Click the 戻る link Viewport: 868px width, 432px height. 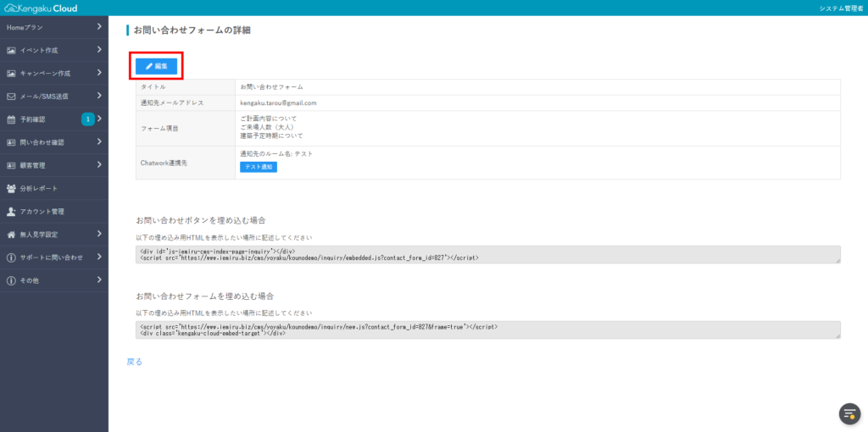(135, 362)
